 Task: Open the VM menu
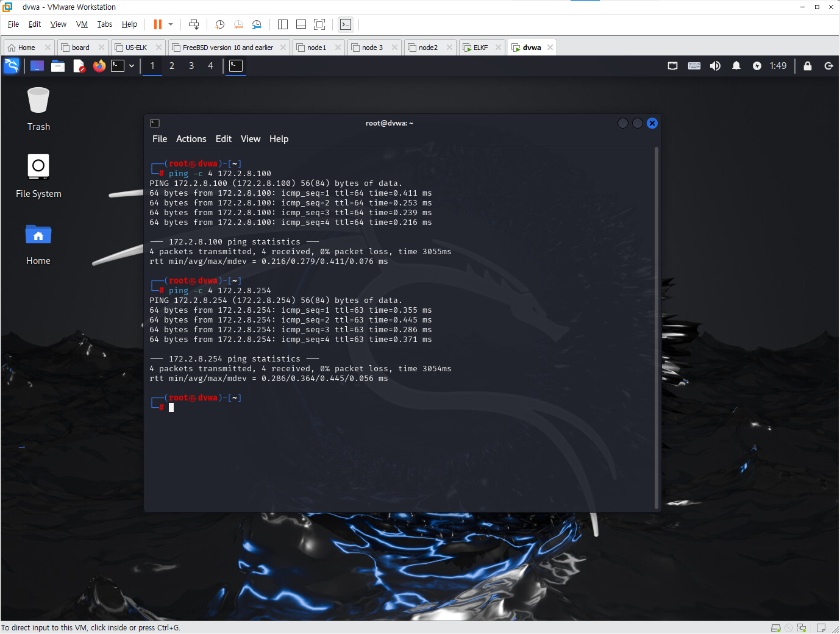[x=82, y=24]
